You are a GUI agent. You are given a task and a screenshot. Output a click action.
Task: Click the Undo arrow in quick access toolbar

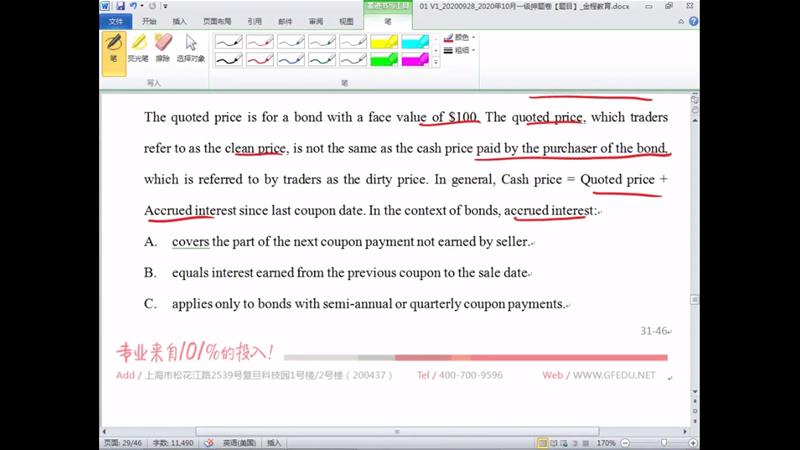[134, 6]
